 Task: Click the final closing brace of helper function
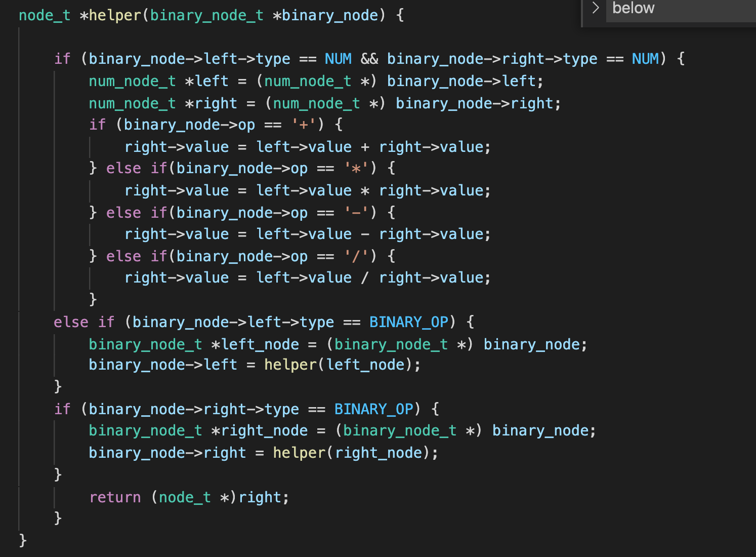(x=22, y=540)
